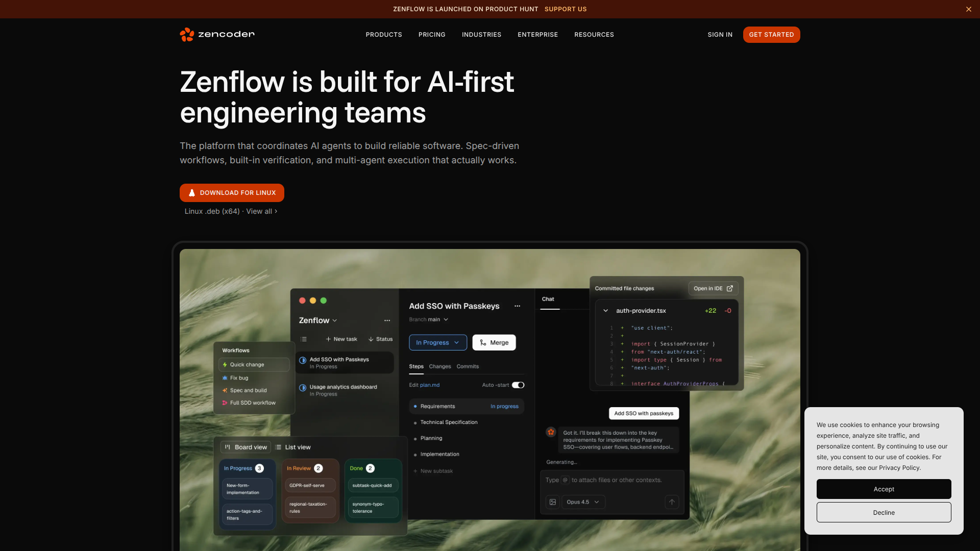Click the Zencoder logo in the navbar
980x551 pixels.
[216, 34]
